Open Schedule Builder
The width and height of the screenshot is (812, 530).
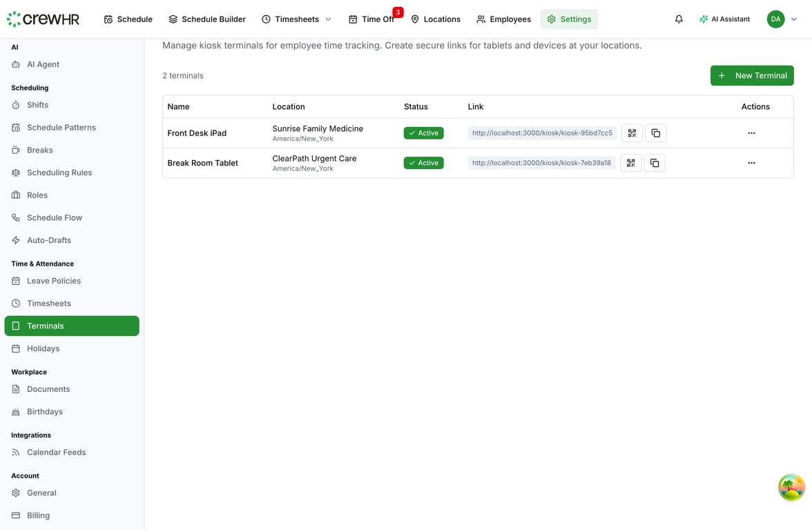coord(207,19)
